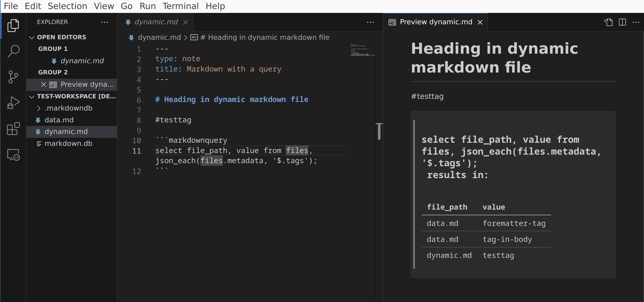Open the Go menu
Viewport: 644px width, 302px height.
[127, 6]
